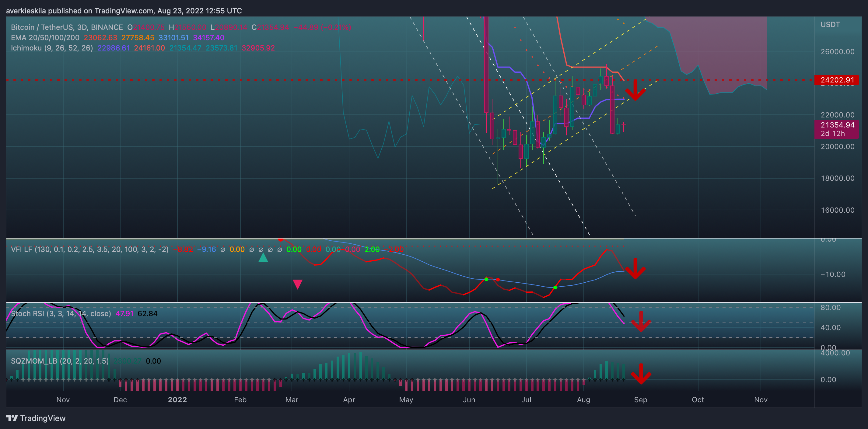
Task: Click the EMA 100 value 33101.51
Action: pyautogui.click(x=173, y=38)
